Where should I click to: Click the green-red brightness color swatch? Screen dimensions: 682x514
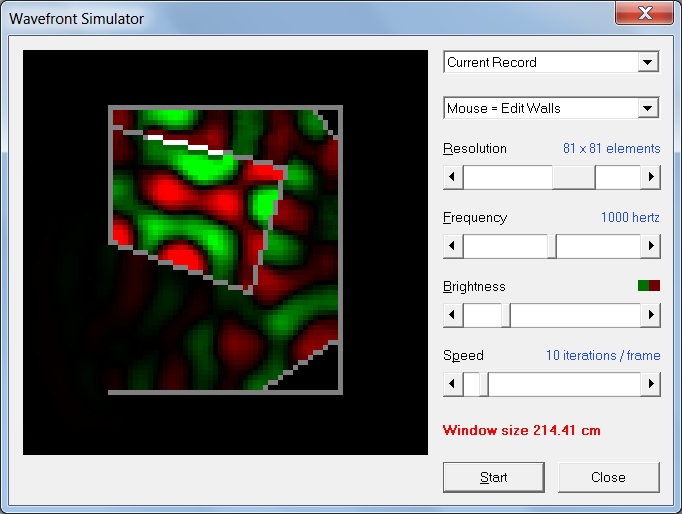tap(649, 286)
